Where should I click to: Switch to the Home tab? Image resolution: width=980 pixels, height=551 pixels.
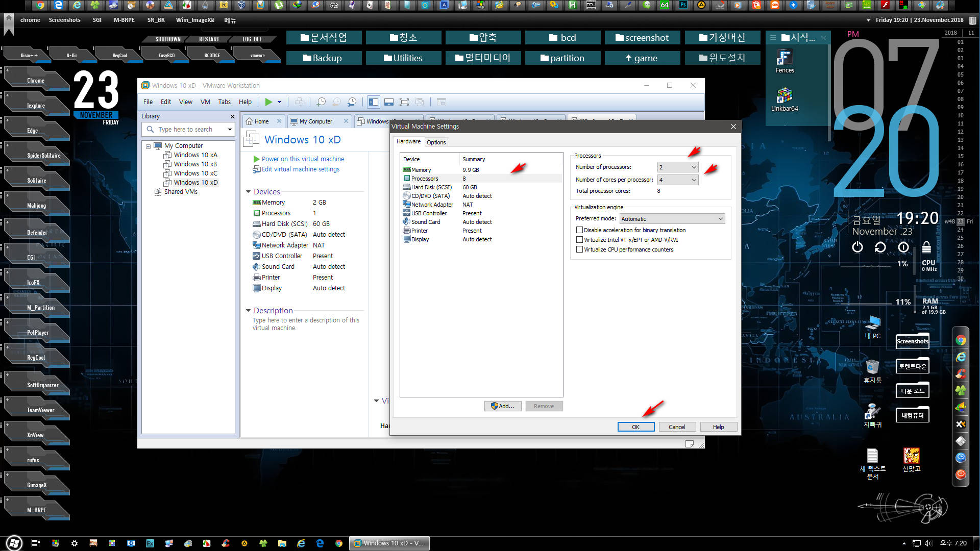point(262,121)
